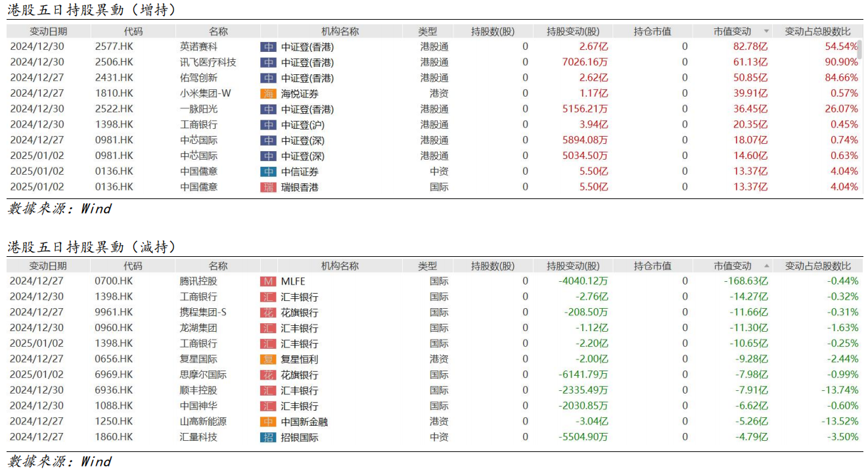Click 汇丰银行 icon in 龙湖集团 row
The image size is (868, 475).
(x=268, y=328)
